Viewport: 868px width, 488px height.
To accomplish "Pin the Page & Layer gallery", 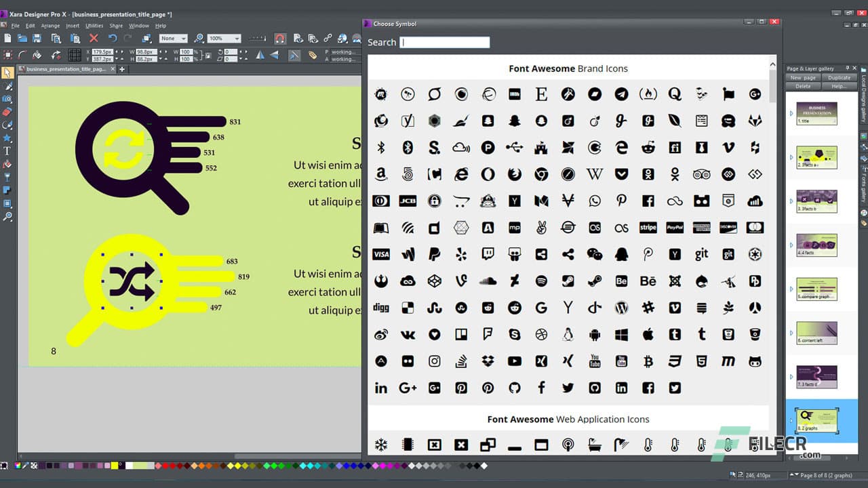I will tap(848, 68).
